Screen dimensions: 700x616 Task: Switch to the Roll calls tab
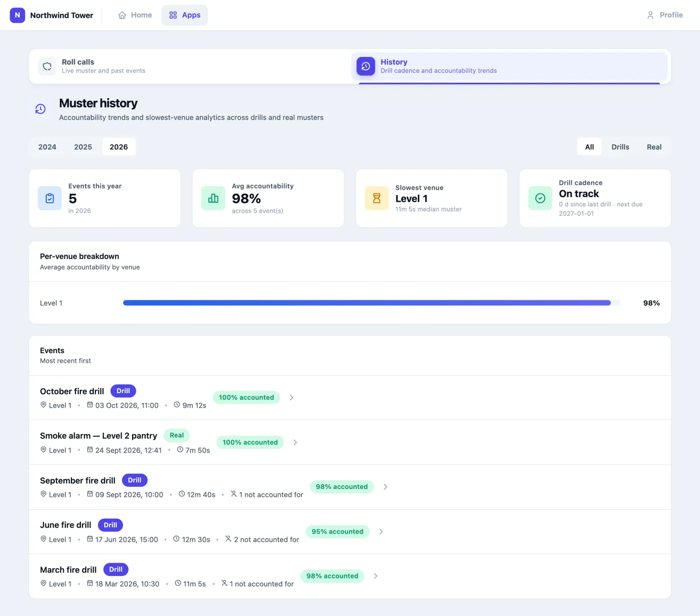coord(190,66)
